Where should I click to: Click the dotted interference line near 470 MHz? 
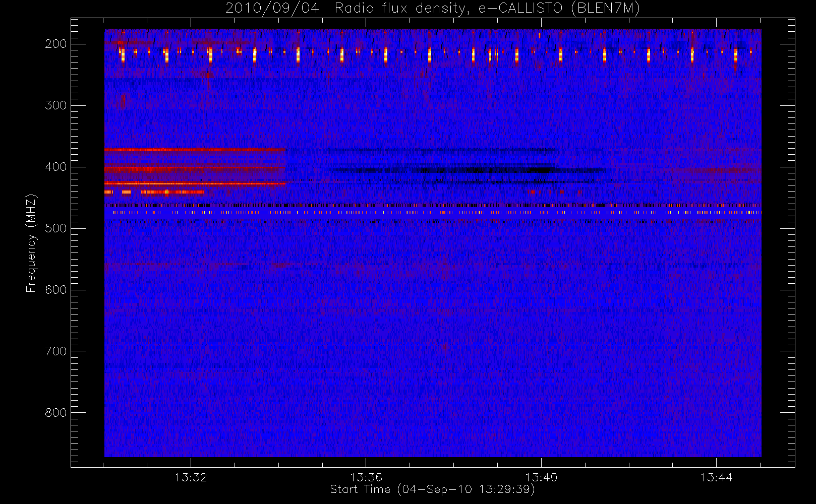(433, 213)
